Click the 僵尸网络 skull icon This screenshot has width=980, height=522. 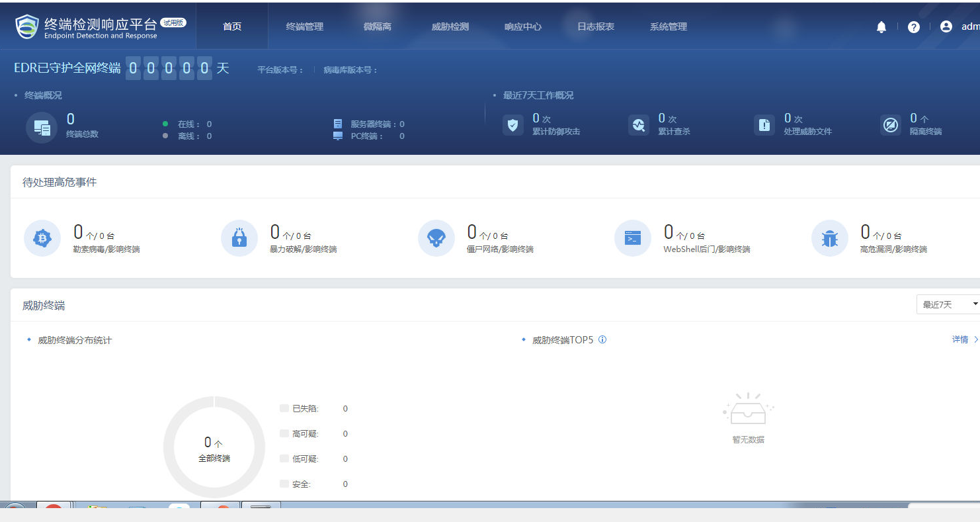point(435,238)
